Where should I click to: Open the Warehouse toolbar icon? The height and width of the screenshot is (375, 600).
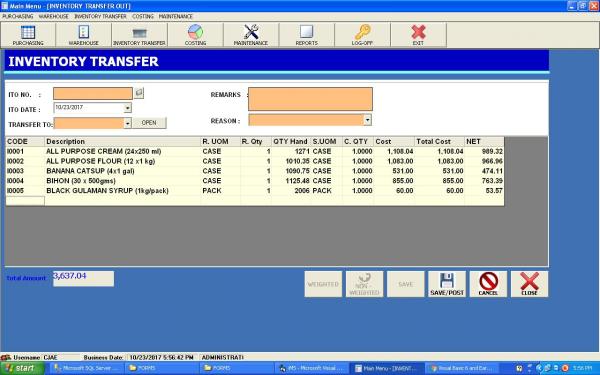(83, 35)
